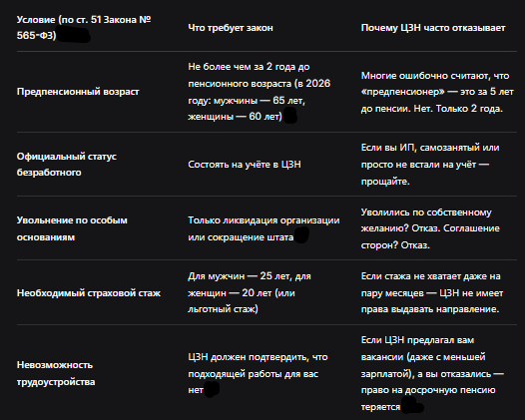525x420 pixels.
Task: Click the «Уволились по собственному желанию?» cell
Action: (430, 228)
